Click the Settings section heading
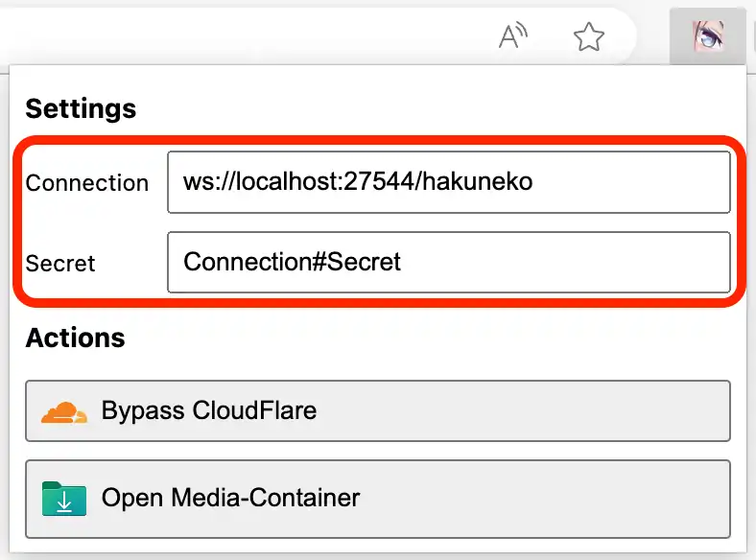Viewport: 756px width, 560px height. click(x=81, y=108)
